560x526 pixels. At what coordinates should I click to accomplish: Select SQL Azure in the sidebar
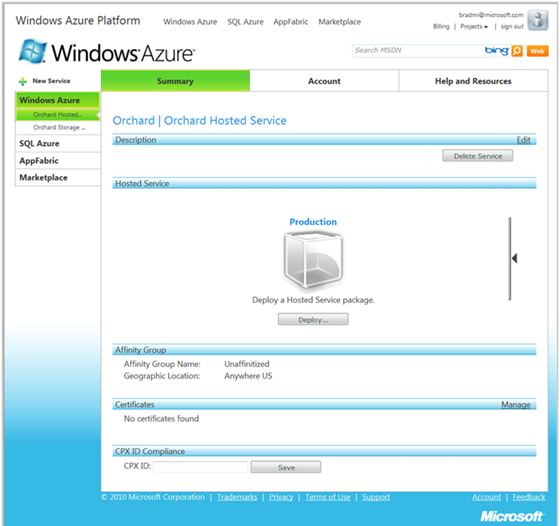coord(58,144)
